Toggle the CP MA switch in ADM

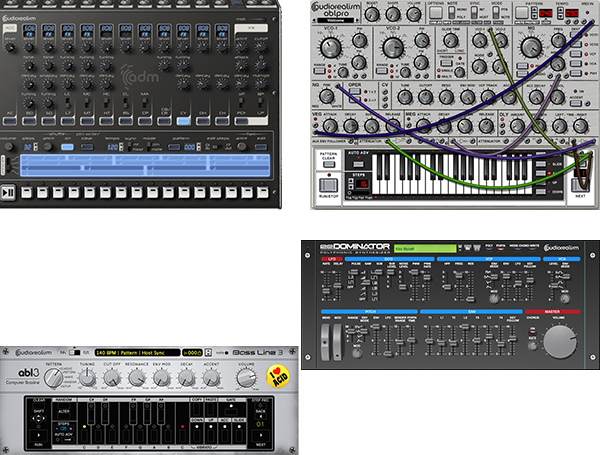pos(145,103)
